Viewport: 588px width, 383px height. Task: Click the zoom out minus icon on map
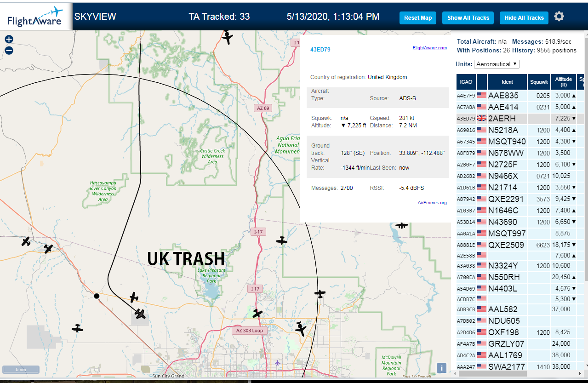pyautogui.click(x=9, y=51)
